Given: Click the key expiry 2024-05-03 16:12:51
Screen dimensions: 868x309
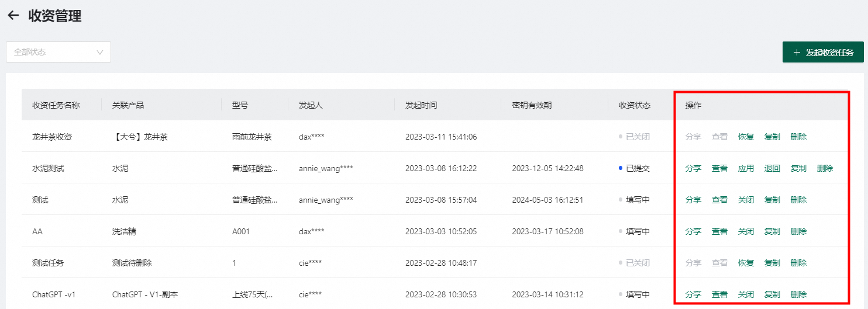Looking at the screenshot, I should [x=547, y=200].
